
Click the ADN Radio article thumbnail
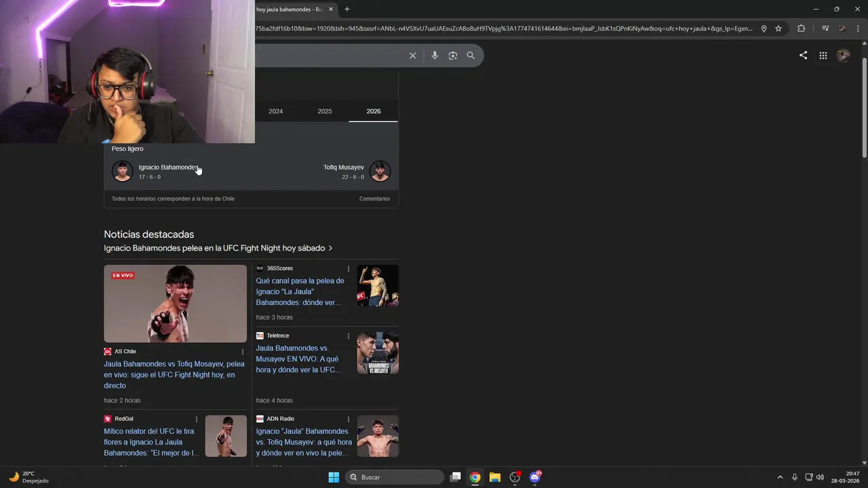point(378,436)
